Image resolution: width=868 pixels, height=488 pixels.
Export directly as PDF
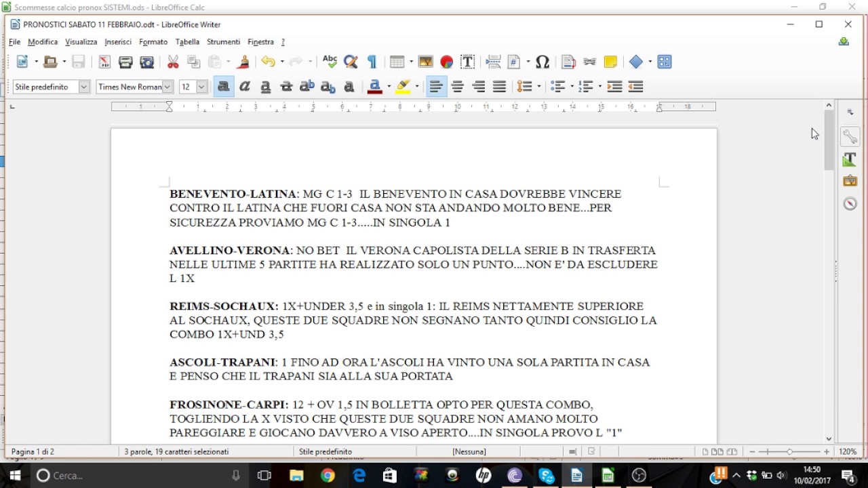pos(104,62)
